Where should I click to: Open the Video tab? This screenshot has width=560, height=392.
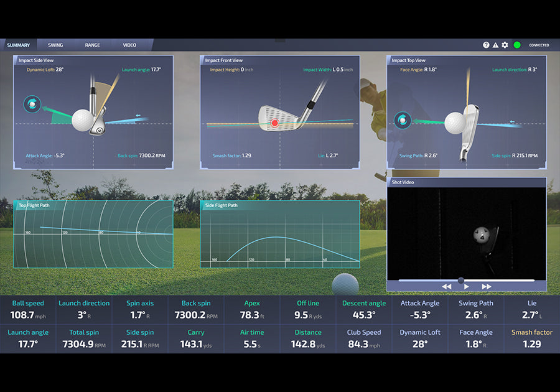tap(129, 45)
